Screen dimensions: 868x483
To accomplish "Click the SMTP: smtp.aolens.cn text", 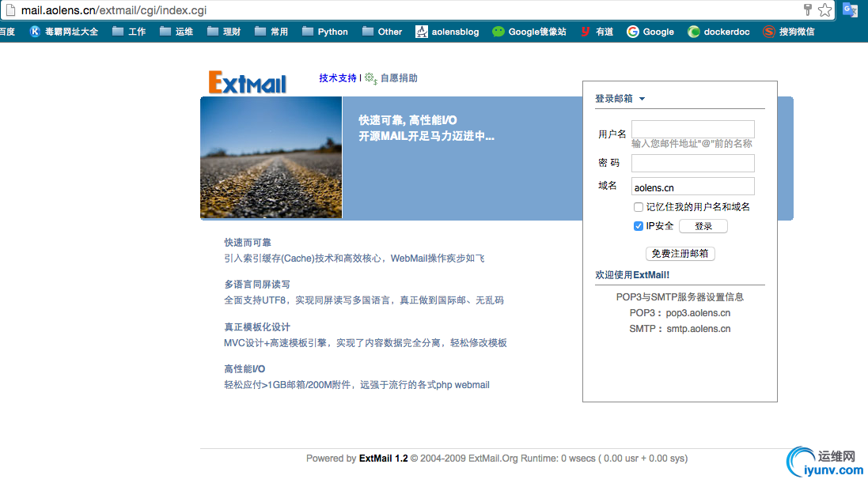I will click(680, 329).
